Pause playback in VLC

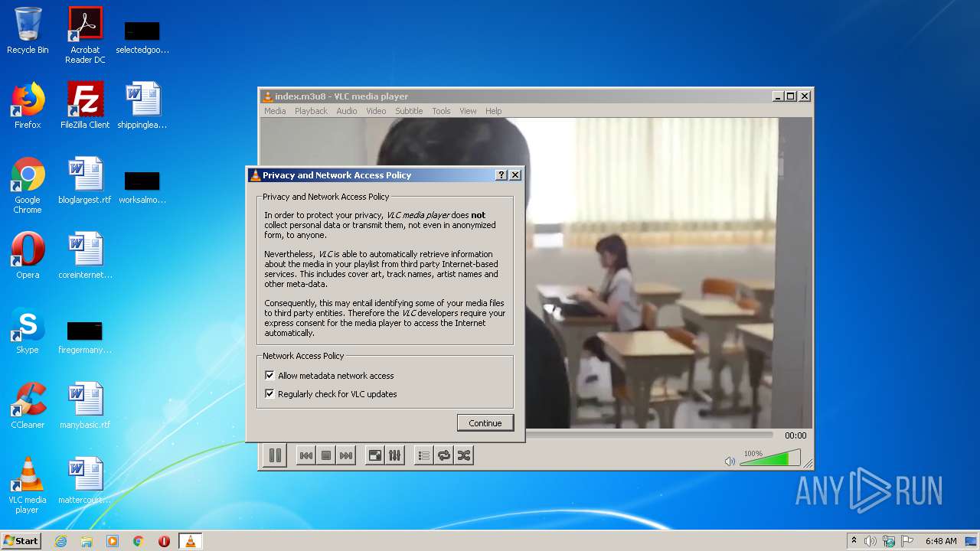[275, 455]
